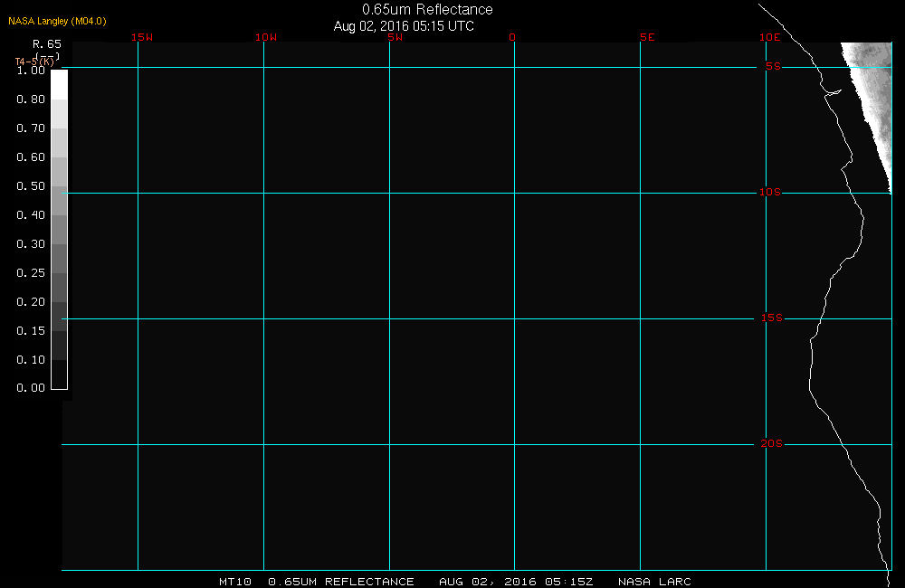Screen dimensions: 905x588
Task: Click the '1.00' scale value
Action: pyautogui.click(x=31, y=71)
